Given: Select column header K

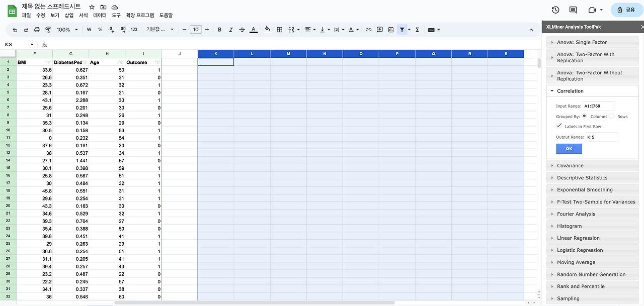Looking at the screenshot, I should tap(216, 54).
